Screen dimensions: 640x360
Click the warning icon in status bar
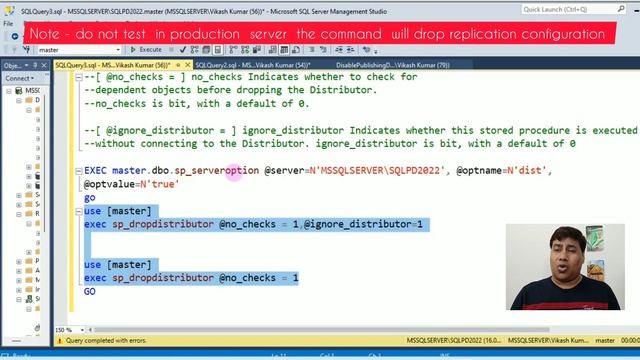tap(59, 340)
